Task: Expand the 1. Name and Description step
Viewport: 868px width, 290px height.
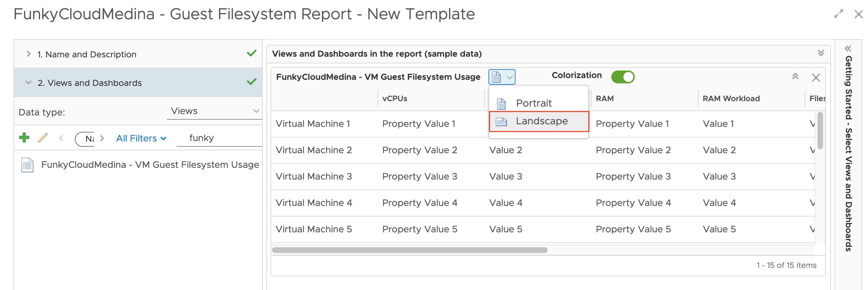Action: (x=28, y=54)
